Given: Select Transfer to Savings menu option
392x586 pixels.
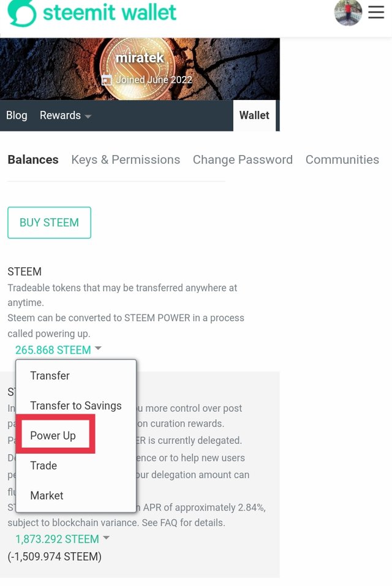Looking at the screenshot, I should [x=76, y=406].
